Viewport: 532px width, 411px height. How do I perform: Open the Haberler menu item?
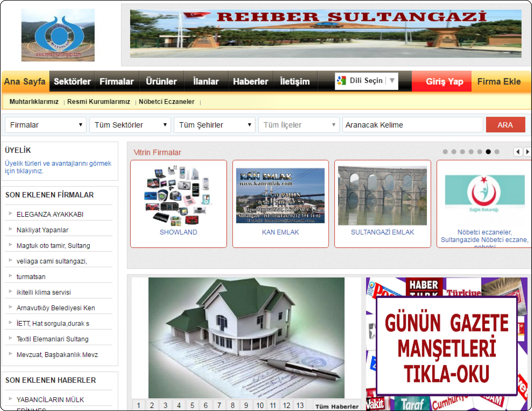[250, 82]
